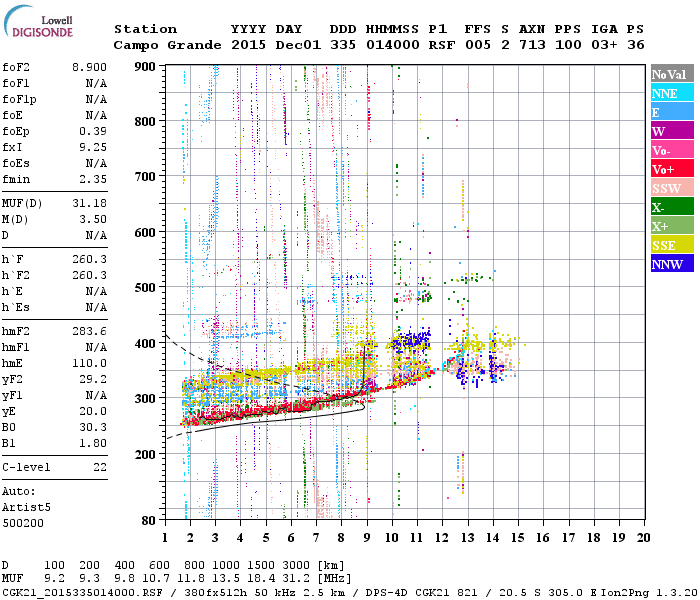
Task: Click the AXN value 713
Action: tap(532, 45)
